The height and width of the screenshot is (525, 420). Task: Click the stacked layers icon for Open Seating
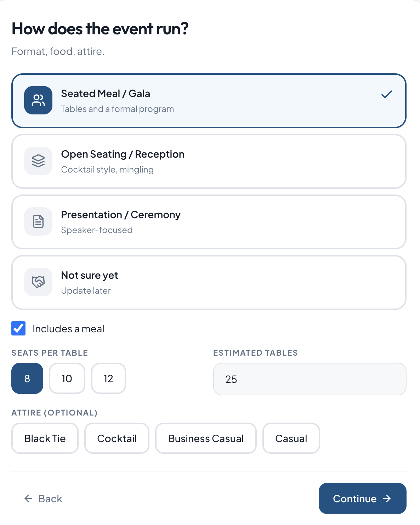(x=38, y=161)
